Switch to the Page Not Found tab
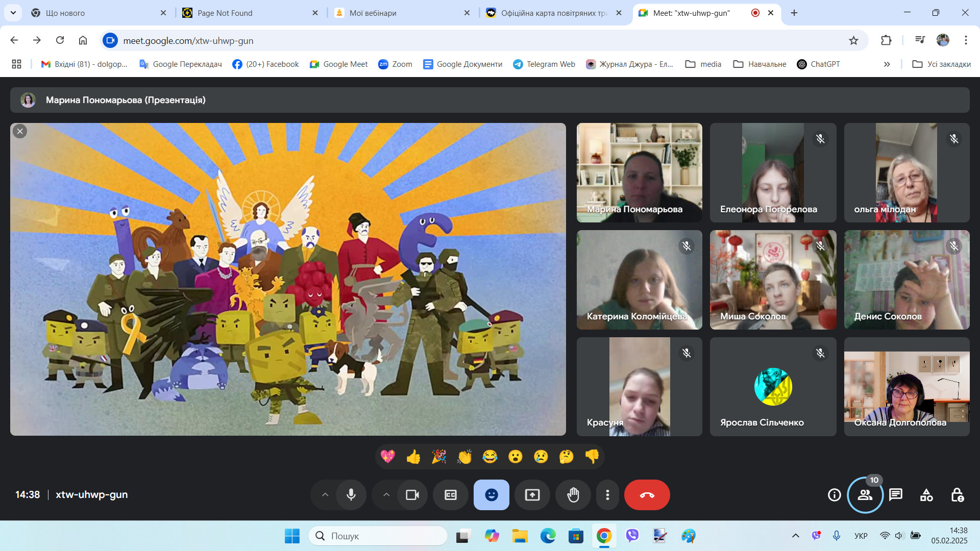 point(250,13)
